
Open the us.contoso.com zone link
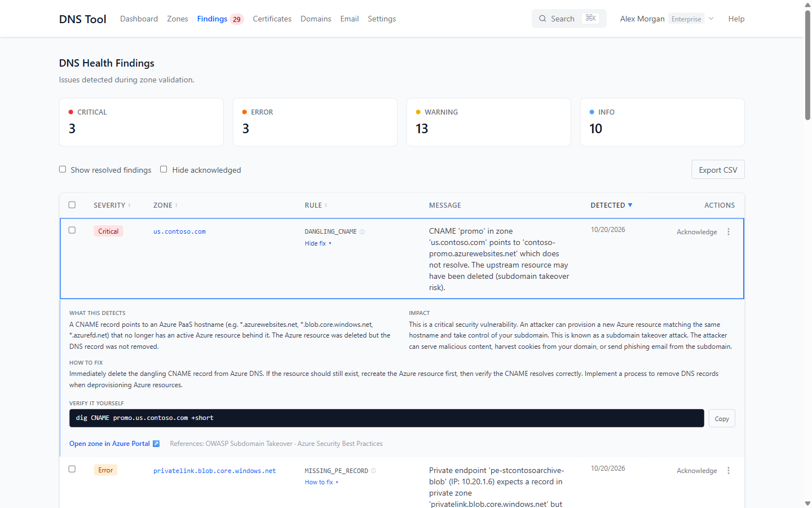(179, 231)
